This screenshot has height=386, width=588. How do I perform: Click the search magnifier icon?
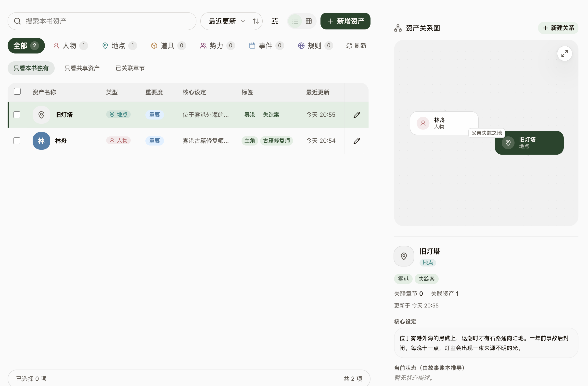tap(17, 21)
